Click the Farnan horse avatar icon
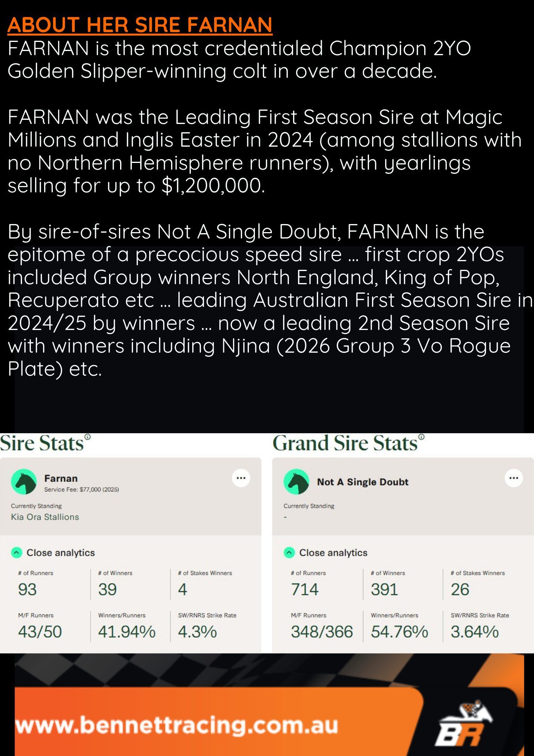This screenshot has width=534, height=756. tap(24, 482)
